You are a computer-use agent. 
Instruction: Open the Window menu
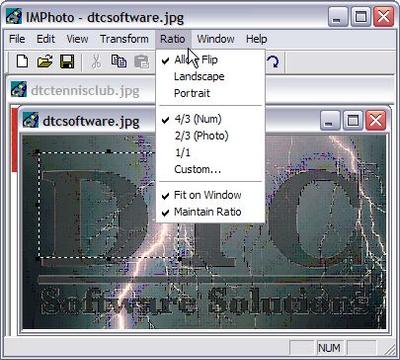coord(216,39)
